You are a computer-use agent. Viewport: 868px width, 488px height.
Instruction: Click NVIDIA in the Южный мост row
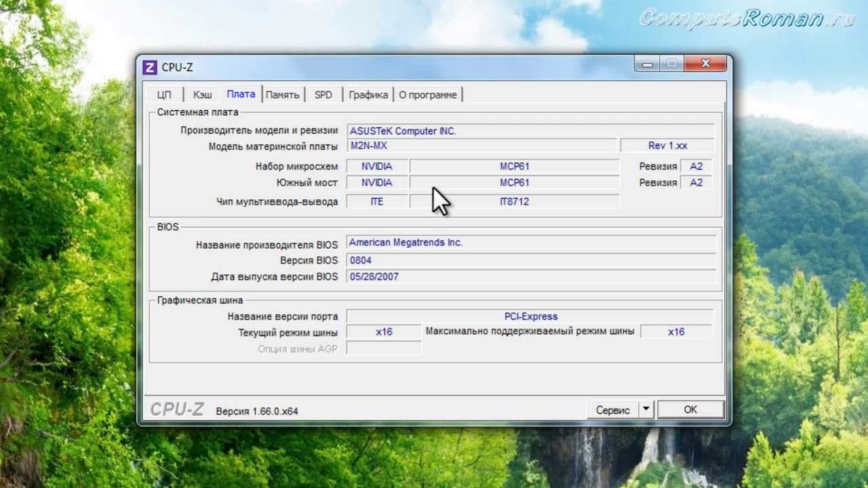tap(377, 182)
